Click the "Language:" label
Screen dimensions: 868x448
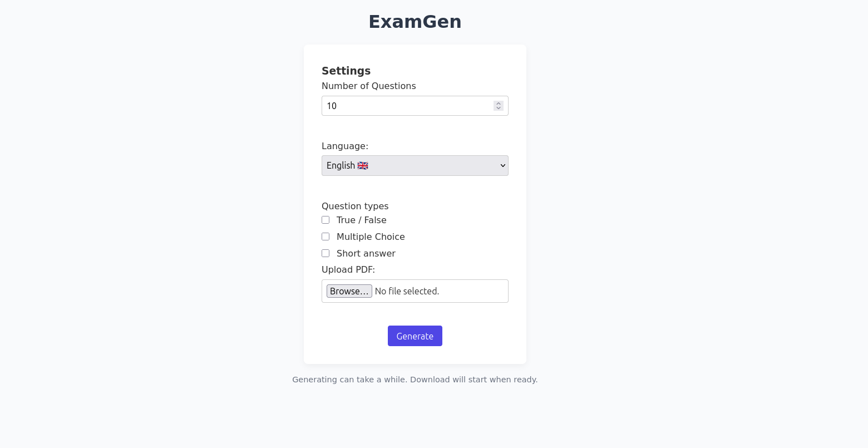344,146
